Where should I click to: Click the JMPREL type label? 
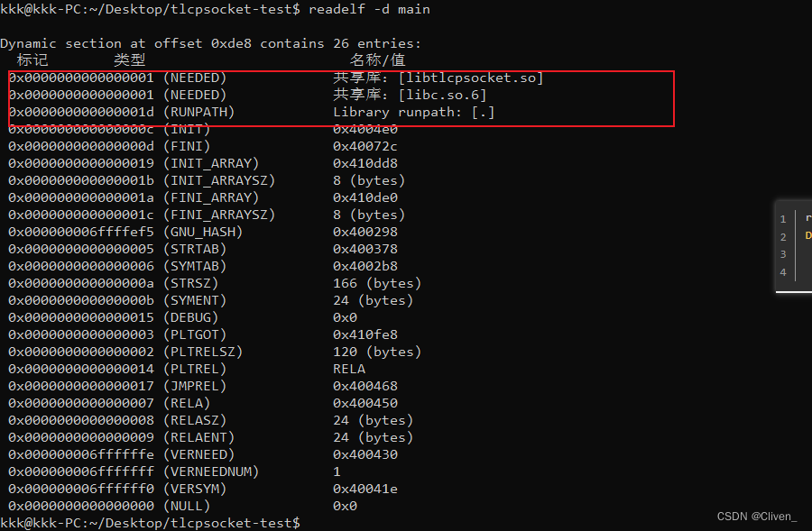tap(195, 386)
